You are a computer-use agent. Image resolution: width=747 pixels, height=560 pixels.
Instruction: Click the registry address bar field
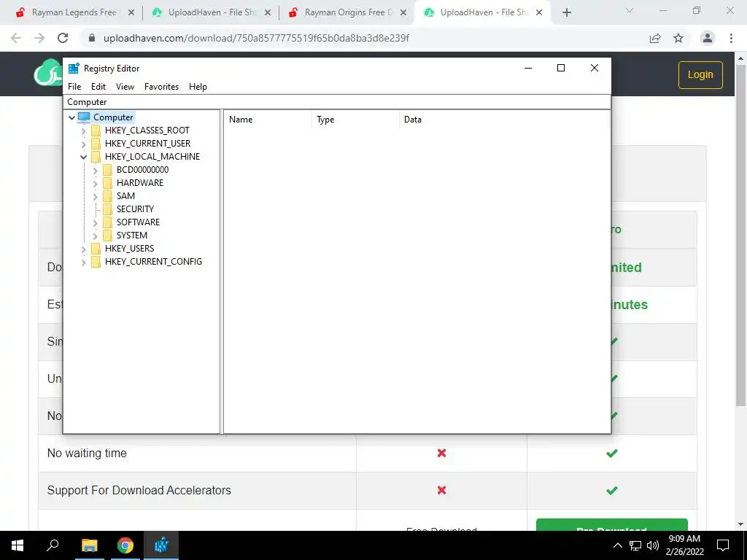pyautogui.click(x=337, y=102)
